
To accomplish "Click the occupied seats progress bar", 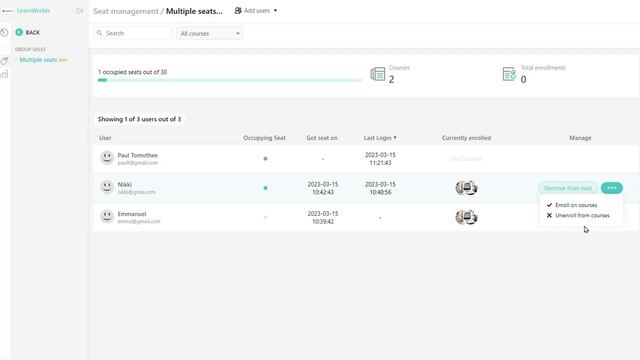I will [x=230, y=80].
